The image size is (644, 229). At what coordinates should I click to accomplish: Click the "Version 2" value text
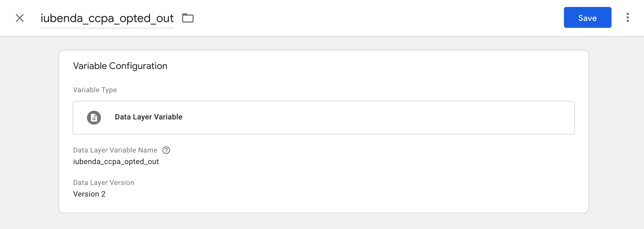[x=89, y=194]
